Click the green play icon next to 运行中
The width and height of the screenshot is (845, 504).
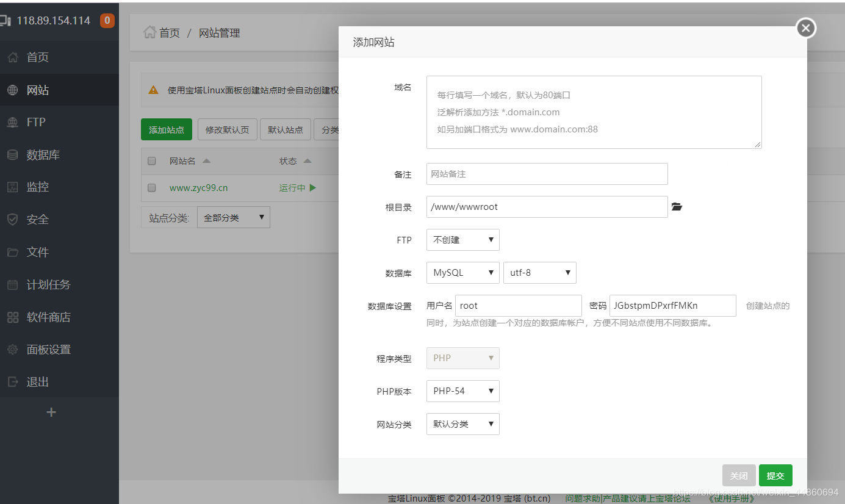click(313, 188)
